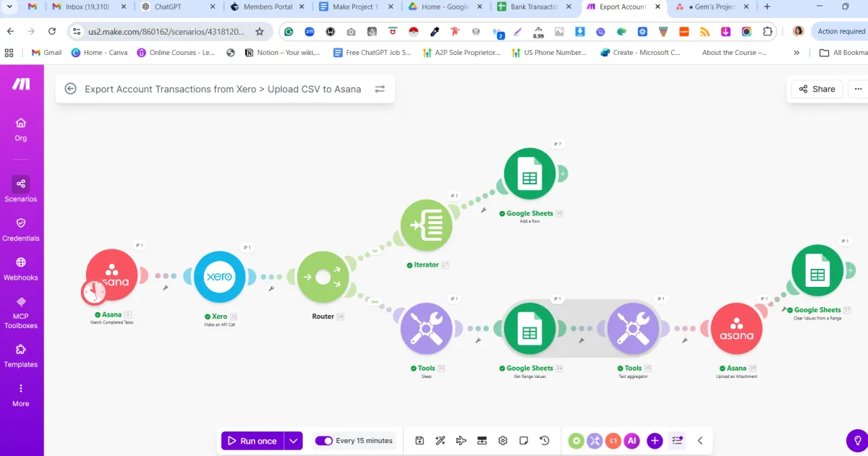This screenshot has height=456, width=868.
Task: Open the Org section in sidebar
Action: [20, 129]
